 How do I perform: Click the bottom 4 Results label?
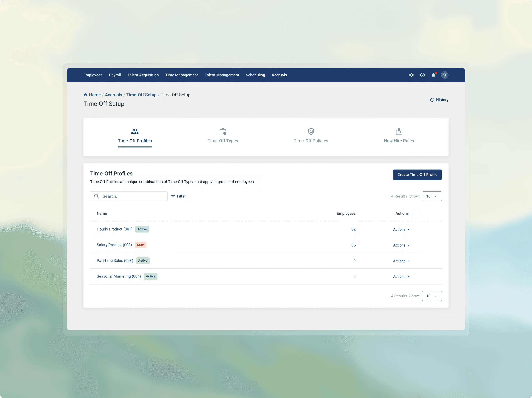coord(399,296)
